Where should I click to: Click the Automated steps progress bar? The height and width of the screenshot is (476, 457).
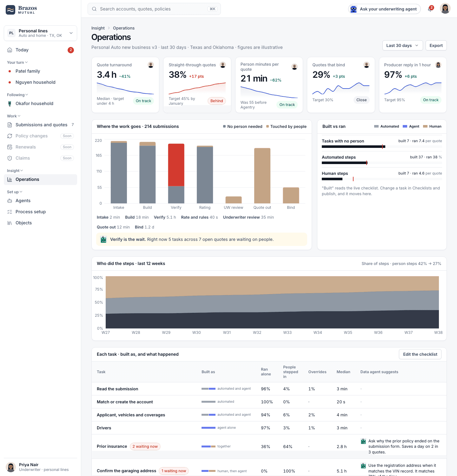pos(382,163)
